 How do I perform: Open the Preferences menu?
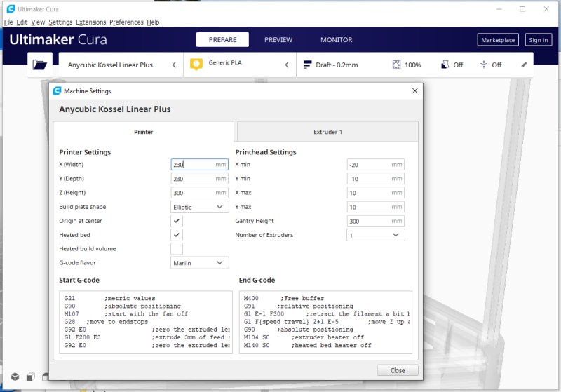point(126,22)
